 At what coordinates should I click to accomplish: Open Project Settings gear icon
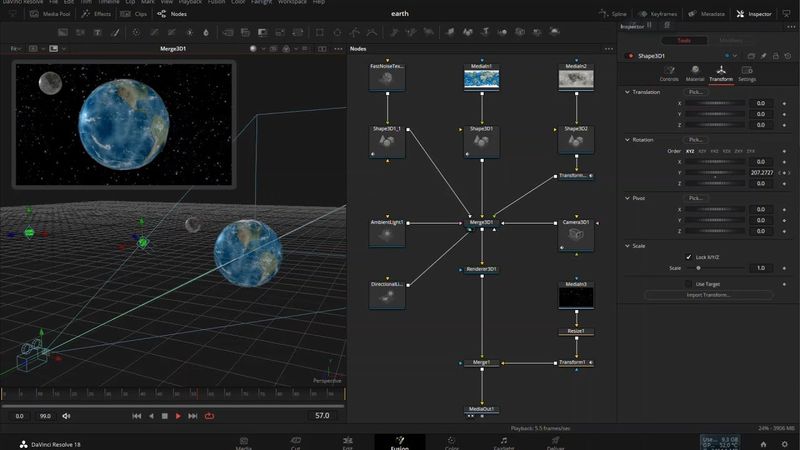click(785, 444)
